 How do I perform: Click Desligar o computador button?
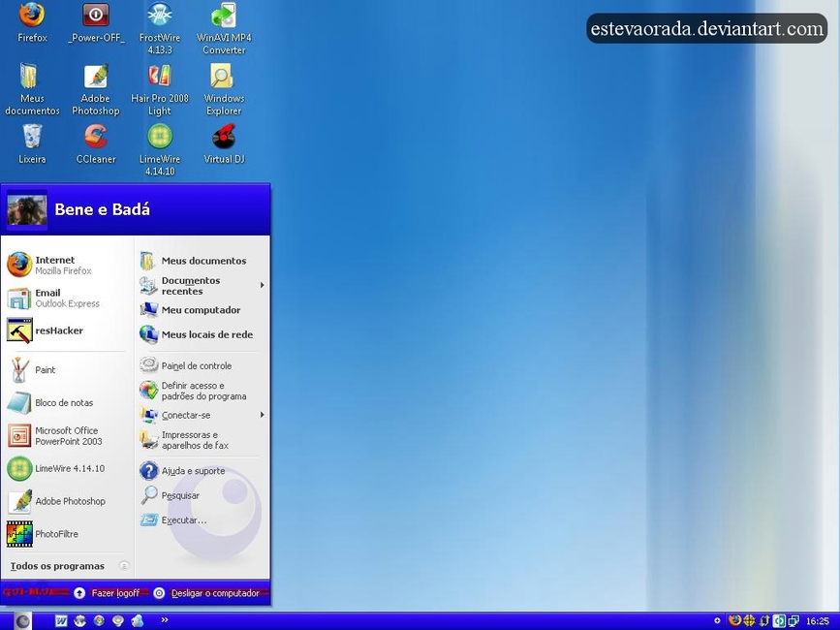(206, 593)
